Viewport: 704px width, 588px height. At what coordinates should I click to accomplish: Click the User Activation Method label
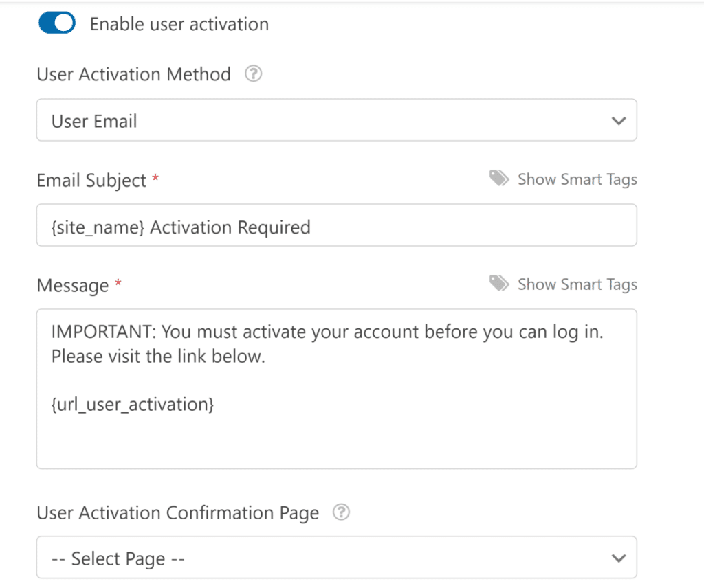[x=133, y=74]
